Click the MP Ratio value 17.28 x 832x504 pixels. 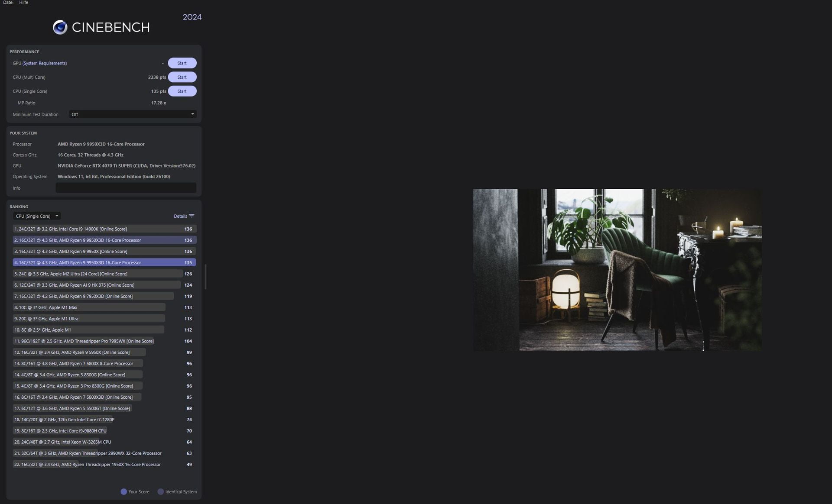point(159,103)
